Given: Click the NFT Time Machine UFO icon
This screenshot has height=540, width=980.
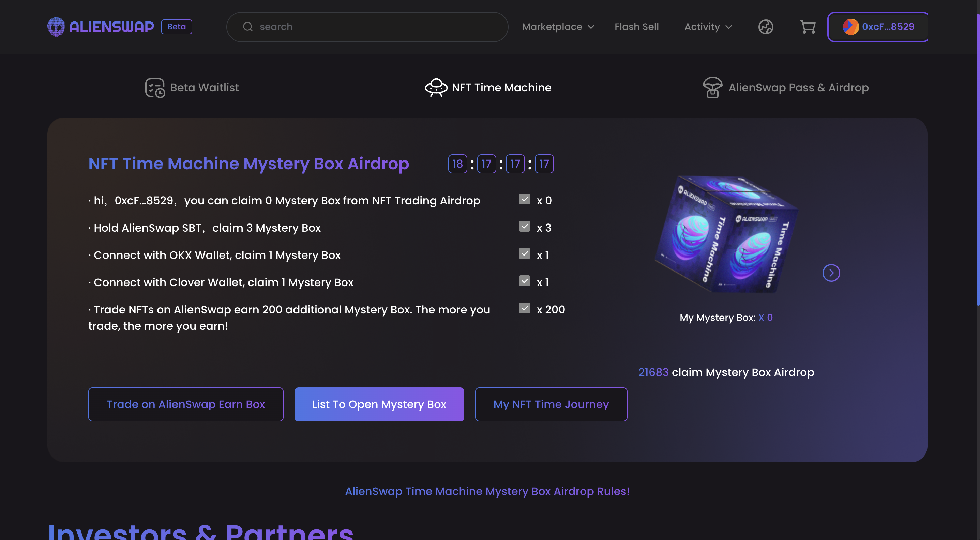Looking at the screenshot, I should (436, 88).
